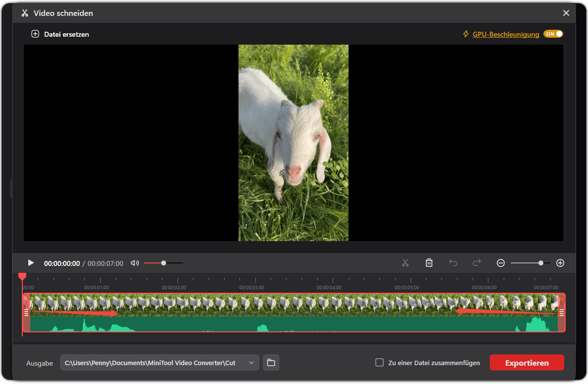Click the scissors icon in the title bar
Screen dimensions: 588x384
(x=25, y=13)
